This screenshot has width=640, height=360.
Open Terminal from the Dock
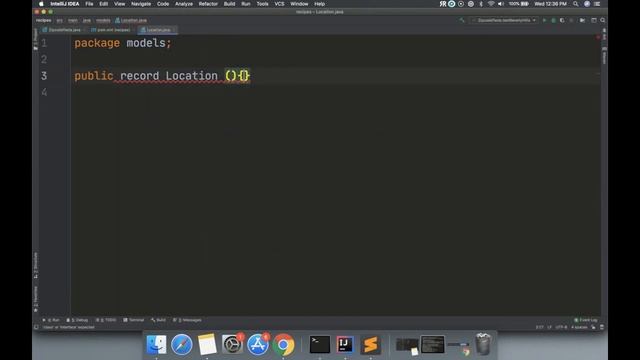[320, 344]
